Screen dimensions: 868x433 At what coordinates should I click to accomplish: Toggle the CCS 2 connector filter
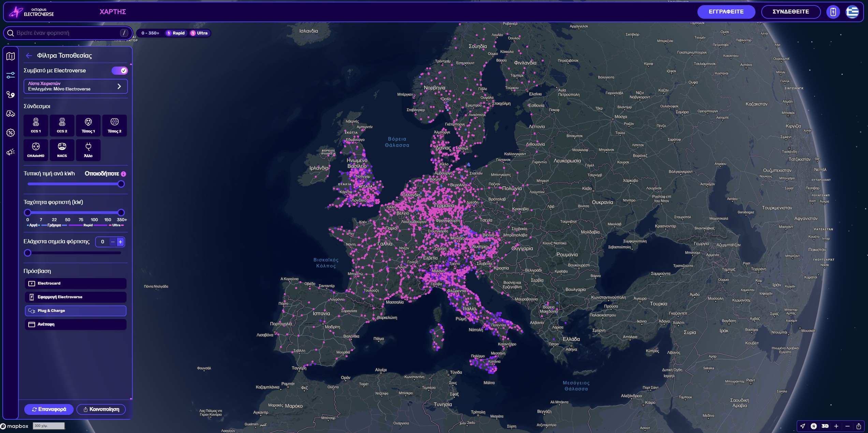62,126
